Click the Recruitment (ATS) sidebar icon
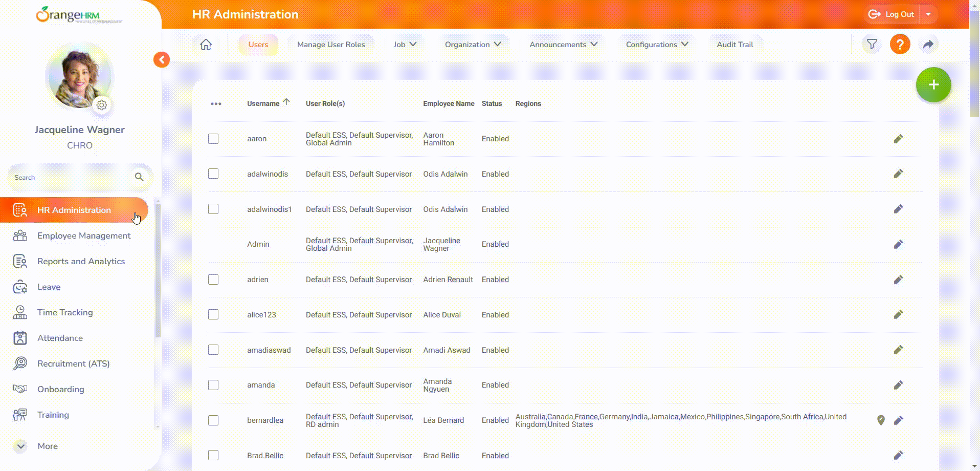The height and width of the screenshot is (471, 980). pos(20,363)
